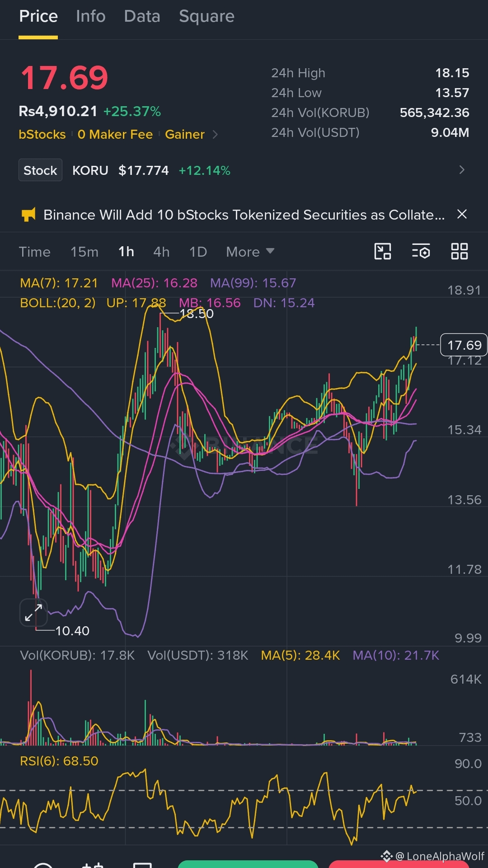Viewport: 488px width, 868px height.
Task: Tap the MA(25): 16.28 indicator label
Action: [154, 283]
